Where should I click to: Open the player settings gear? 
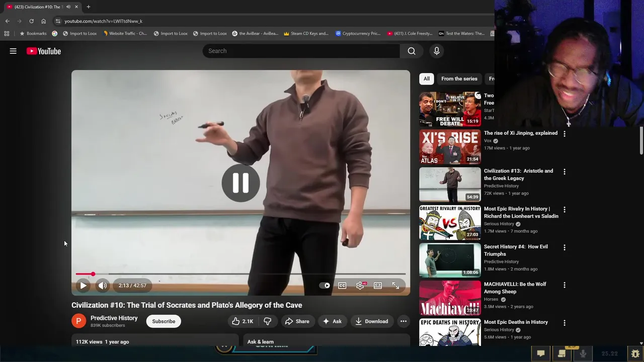360,286
